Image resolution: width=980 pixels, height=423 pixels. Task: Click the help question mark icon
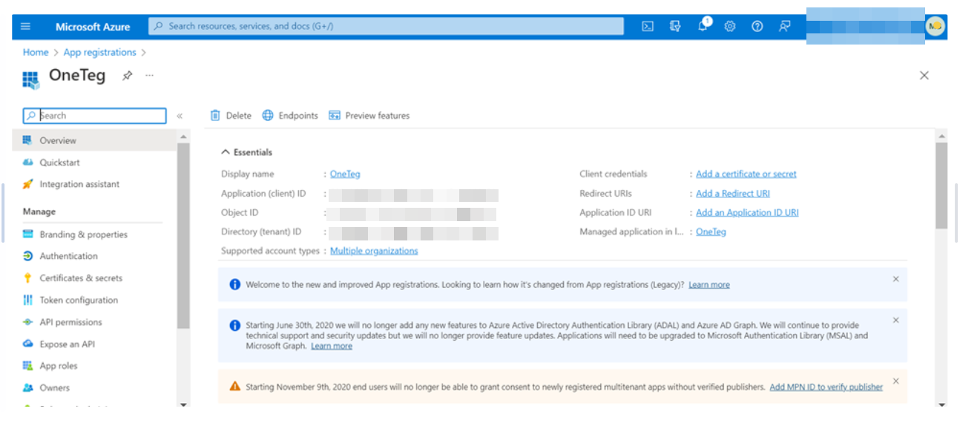(x=757, y=27)
